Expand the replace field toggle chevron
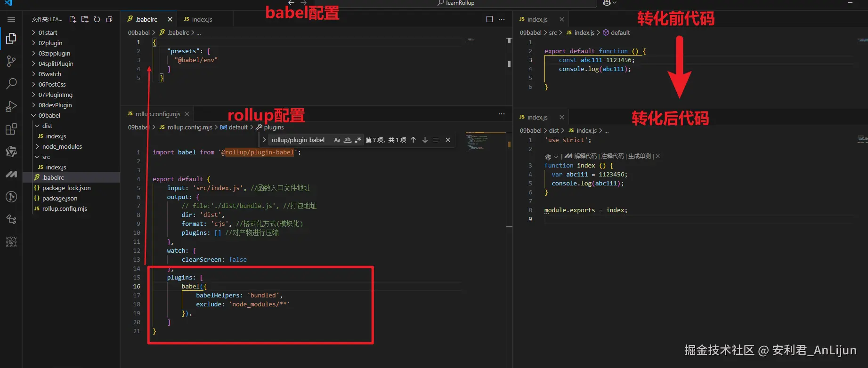The image size is (868, 368). [264, 140]
